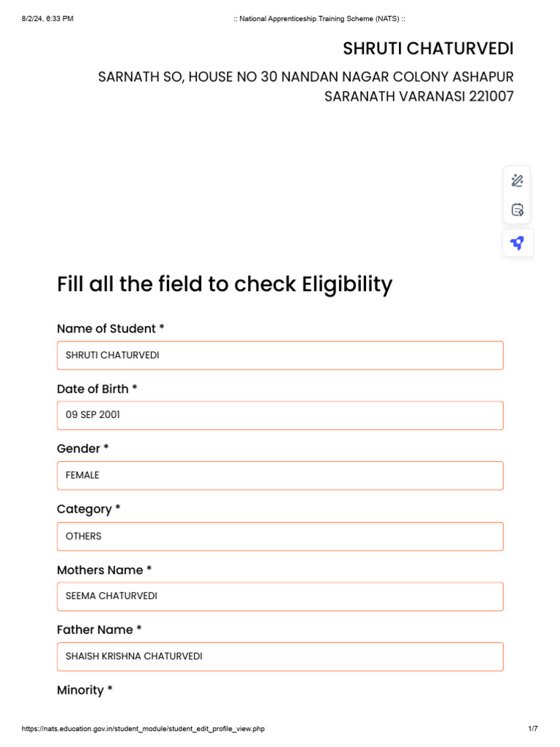Click the National Apprenticeship Training Scheme page title
The image size is (560, 747).
pos(319,18)
